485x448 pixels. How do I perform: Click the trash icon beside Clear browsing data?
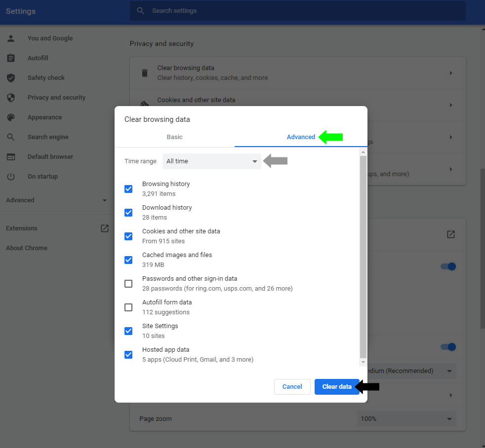(144, 73)
